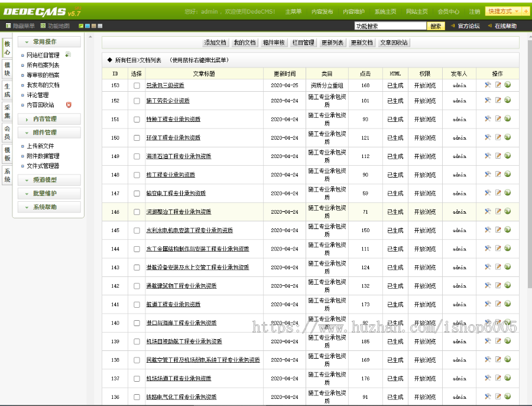532x406 pixels.
Task: Check the box for article 144
Action: (x=137, y=249)
